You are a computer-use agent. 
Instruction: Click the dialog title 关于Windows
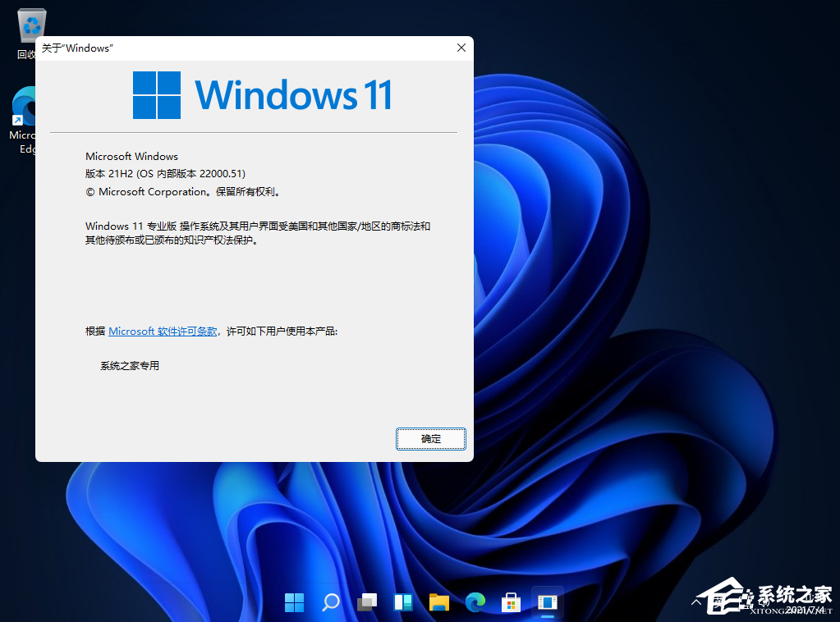click(x=77, y=48)
